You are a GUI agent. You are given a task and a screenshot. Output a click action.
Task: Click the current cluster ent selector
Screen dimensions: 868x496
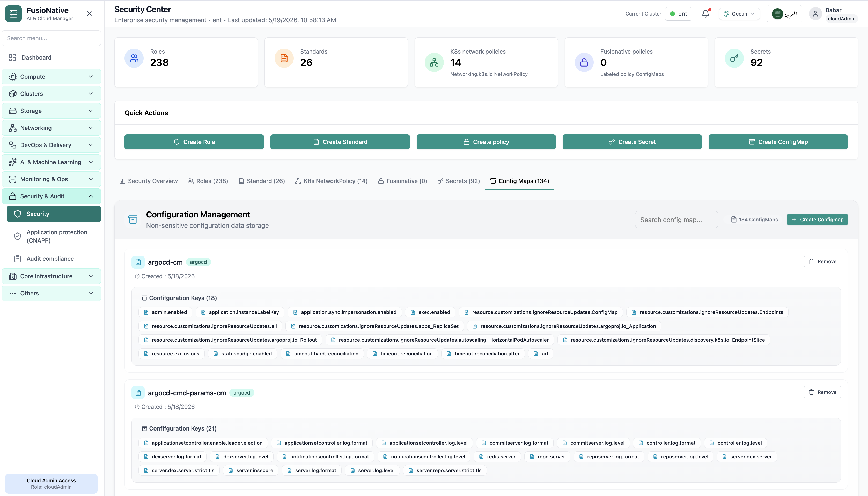coord(678,14)
